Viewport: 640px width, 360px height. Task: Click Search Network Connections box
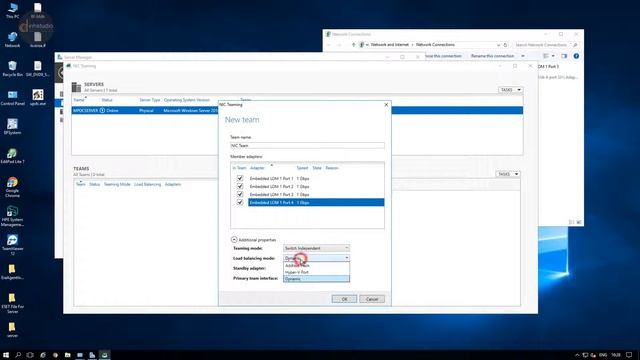tap(541, 45)
